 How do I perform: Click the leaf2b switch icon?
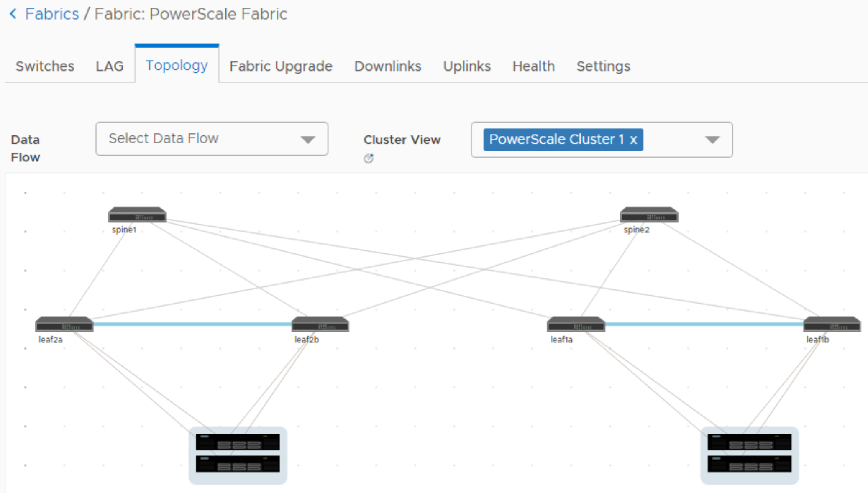pos(320,324)
